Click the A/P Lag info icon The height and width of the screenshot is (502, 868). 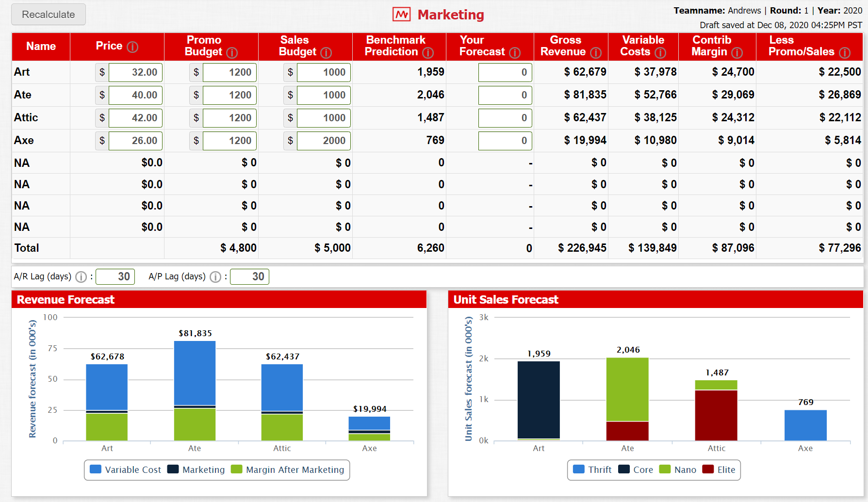coord(215,277)
